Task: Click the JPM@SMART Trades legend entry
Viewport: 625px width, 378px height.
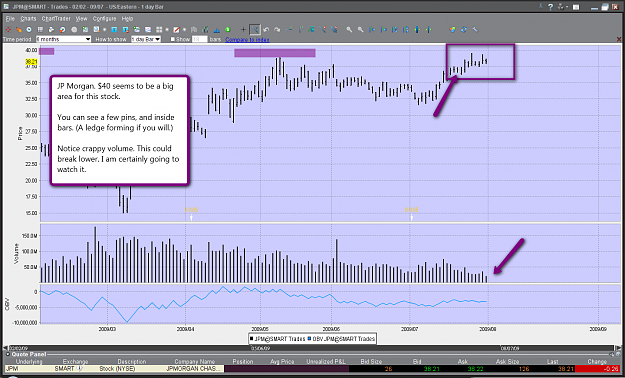Action: click(x=277, y=339)
